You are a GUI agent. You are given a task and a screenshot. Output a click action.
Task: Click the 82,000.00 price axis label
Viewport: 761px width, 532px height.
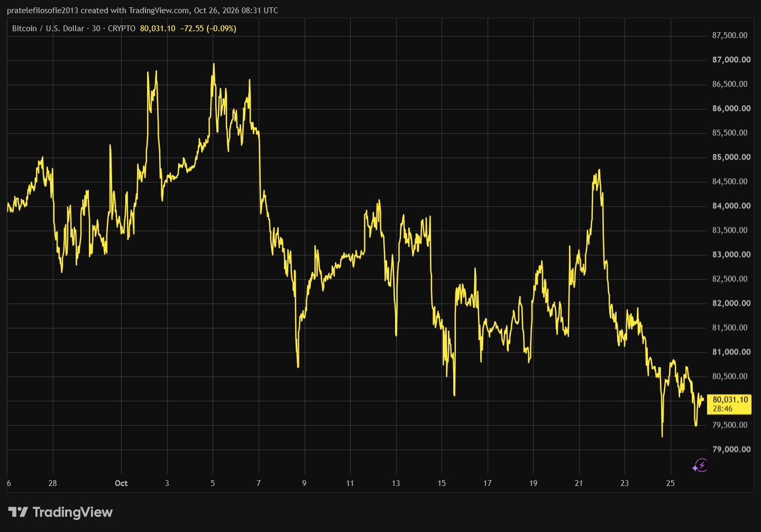tap(731, 303)
